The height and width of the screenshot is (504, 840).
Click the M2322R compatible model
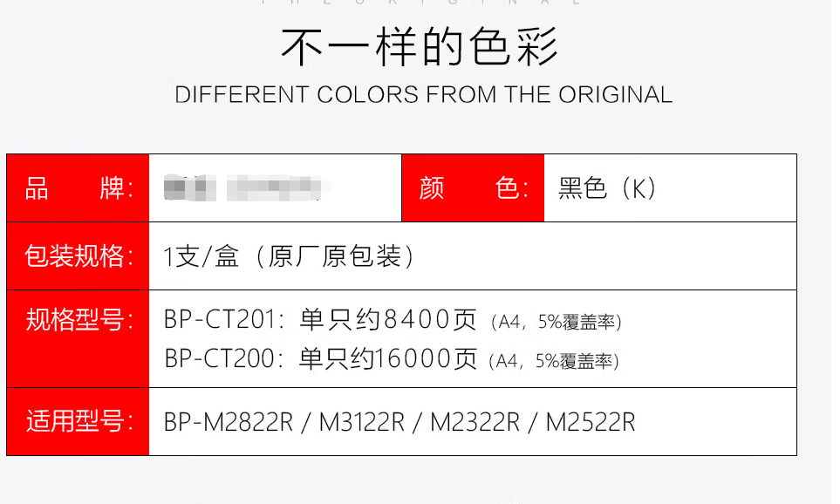tap(475, 422)
